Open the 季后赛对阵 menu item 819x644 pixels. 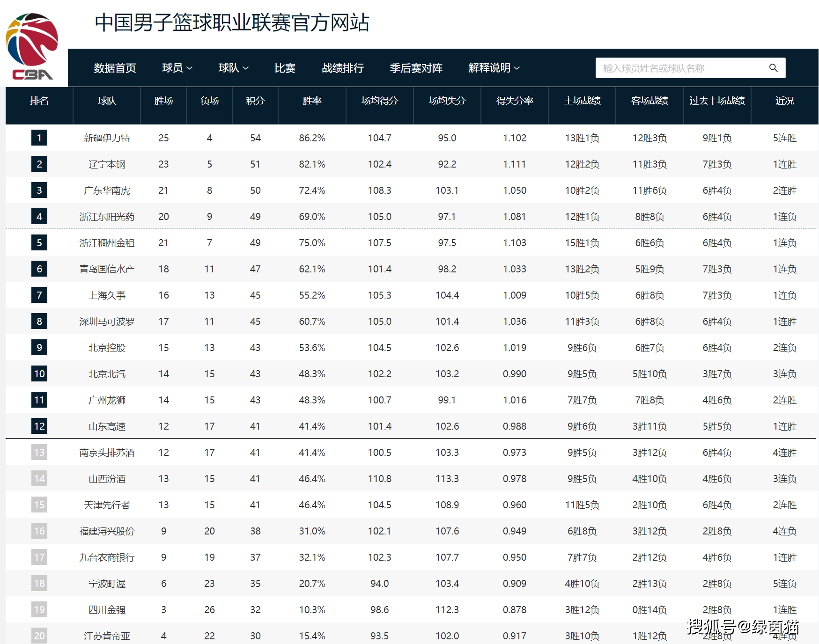[x=416, y=68]
